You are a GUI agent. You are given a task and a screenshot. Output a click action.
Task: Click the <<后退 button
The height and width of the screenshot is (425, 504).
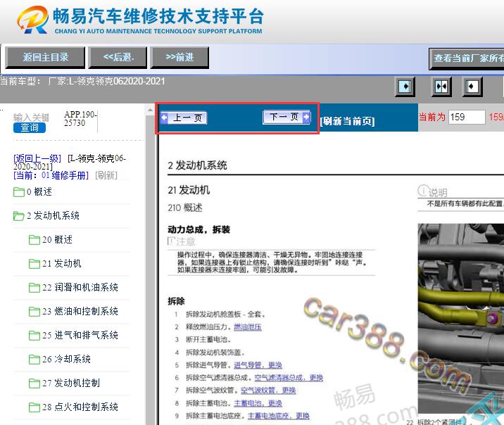coord(118,58)
